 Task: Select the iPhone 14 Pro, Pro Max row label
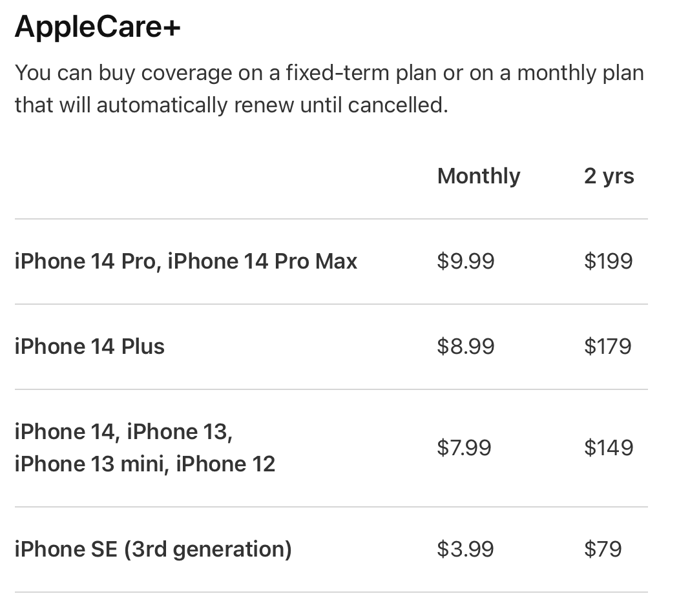click(185, 261)
